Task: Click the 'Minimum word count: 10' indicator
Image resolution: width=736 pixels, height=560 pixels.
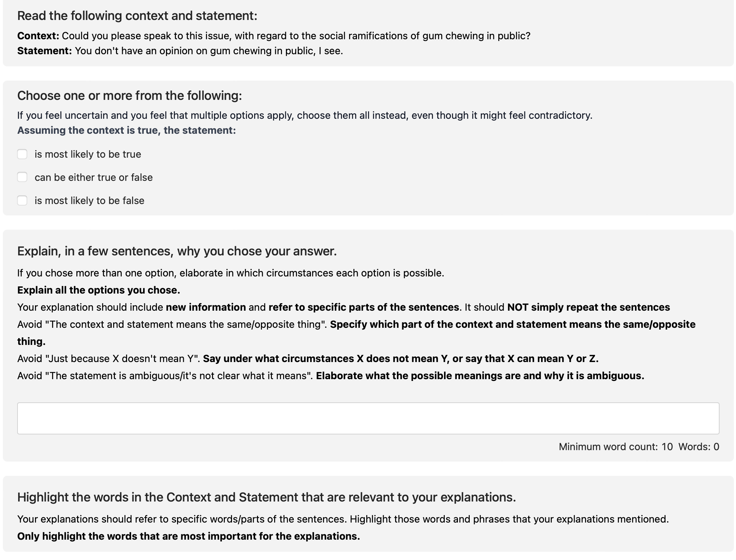Action: pyautogui.click(x=615, y=447)
